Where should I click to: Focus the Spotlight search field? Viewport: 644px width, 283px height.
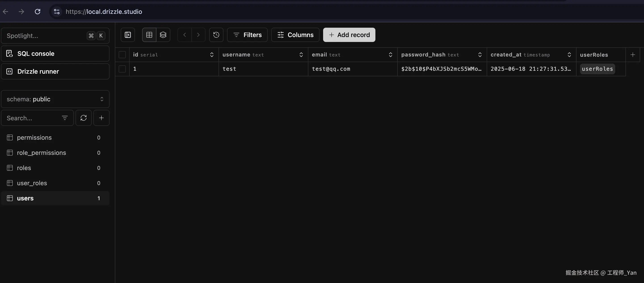pos(45,36)
